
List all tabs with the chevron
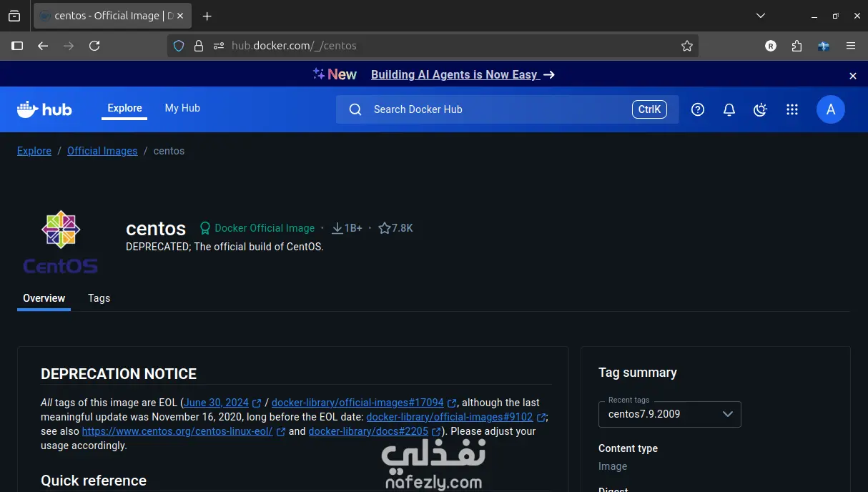tap(761, 16)
